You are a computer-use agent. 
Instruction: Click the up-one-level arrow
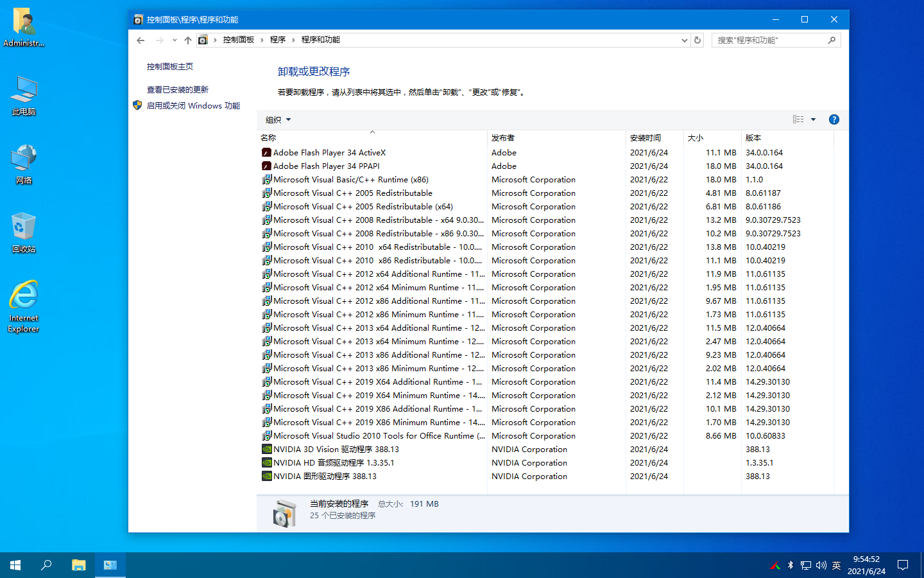188,40
